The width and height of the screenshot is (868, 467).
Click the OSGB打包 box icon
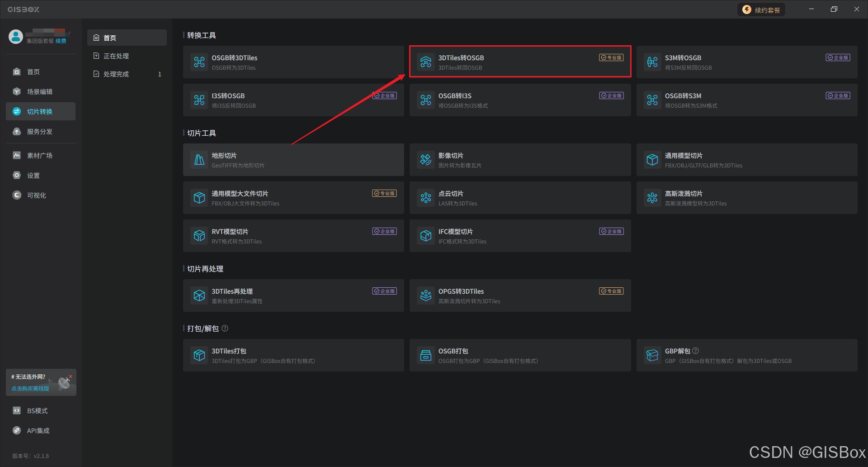[x=426, y=355]
